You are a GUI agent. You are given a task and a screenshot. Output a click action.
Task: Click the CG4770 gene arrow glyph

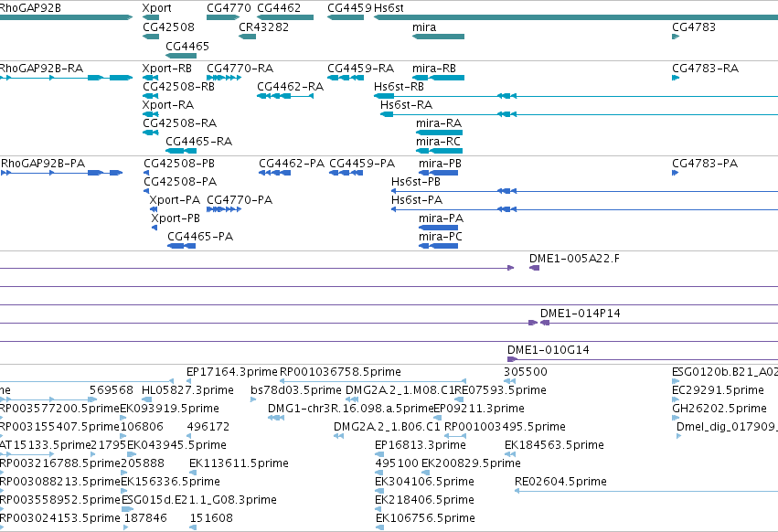click(x=223, y=17)
